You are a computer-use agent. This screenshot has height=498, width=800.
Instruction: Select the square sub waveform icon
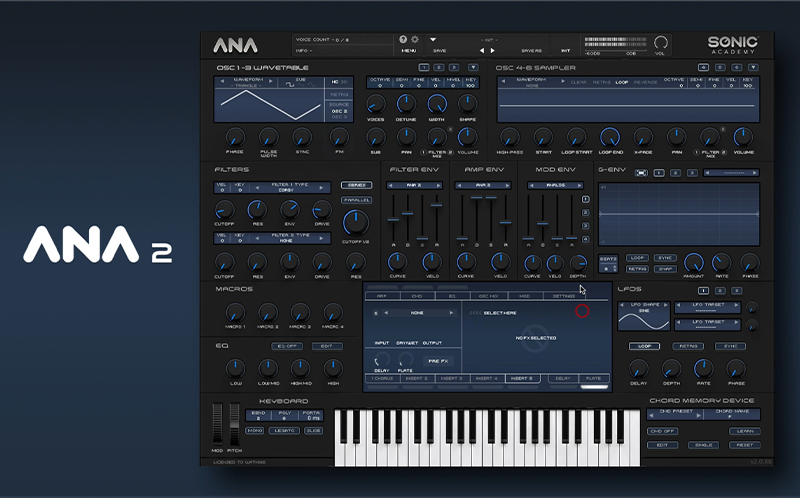[x=290, y=85]
